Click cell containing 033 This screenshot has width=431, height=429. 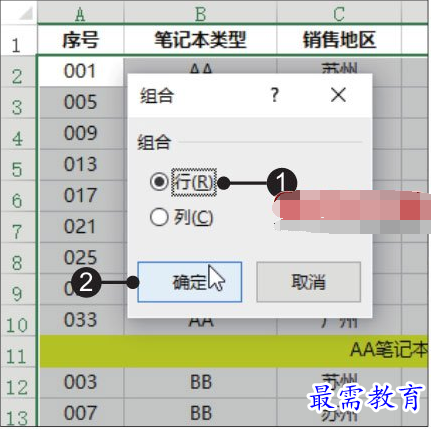(x=80, y=319)
